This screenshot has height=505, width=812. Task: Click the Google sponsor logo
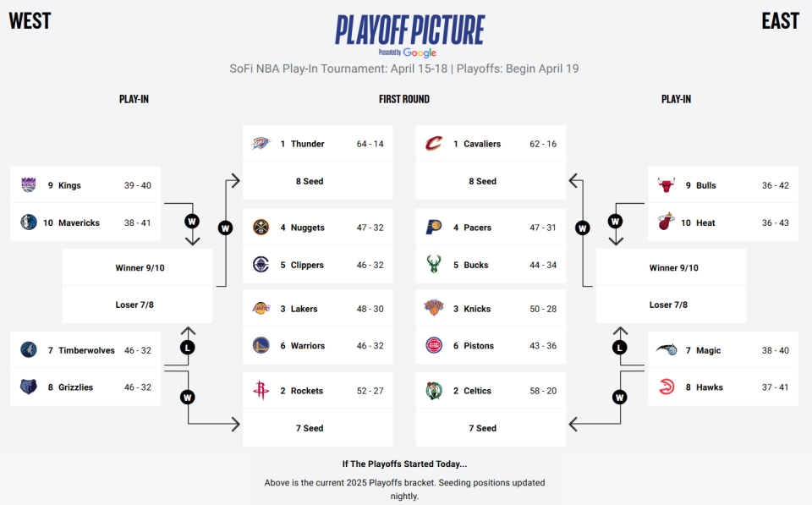420,52
